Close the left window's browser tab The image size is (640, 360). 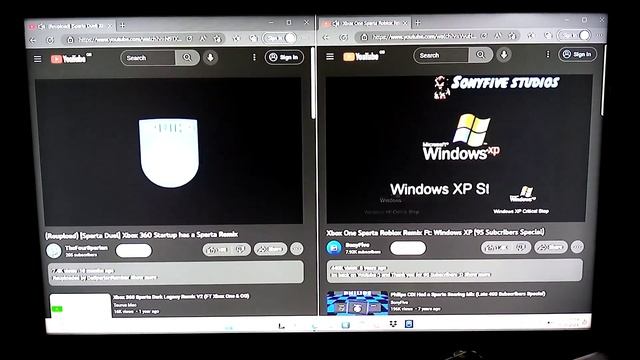(109, 26)
